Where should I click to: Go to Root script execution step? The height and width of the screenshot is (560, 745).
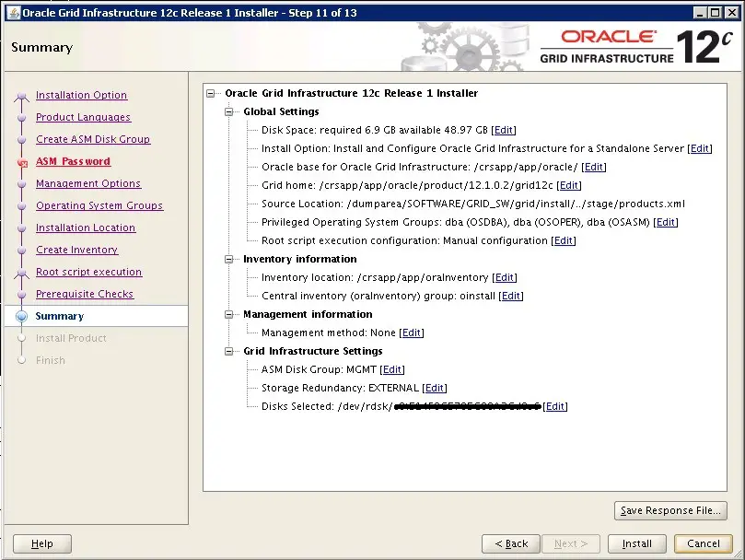[88, 272]
